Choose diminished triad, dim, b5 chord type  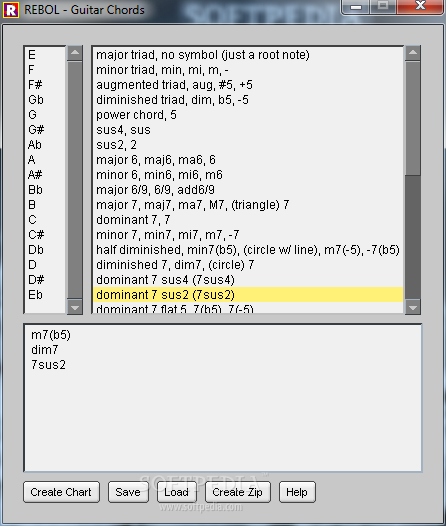[248, 100]
